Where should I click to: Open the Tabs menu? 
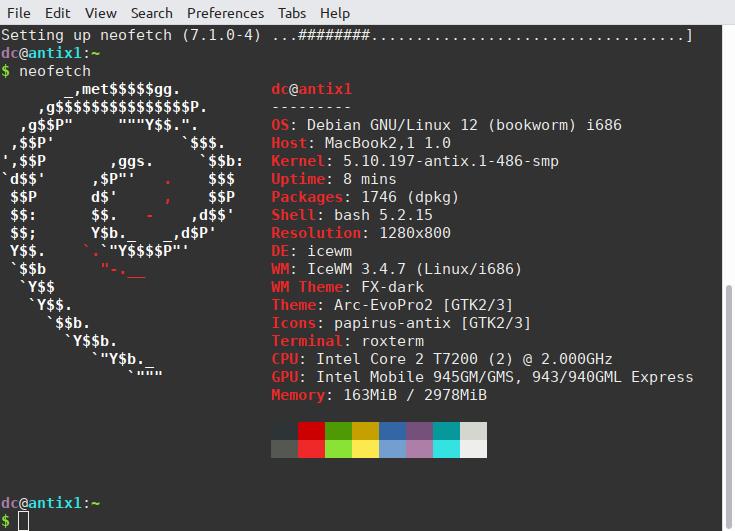292,13
